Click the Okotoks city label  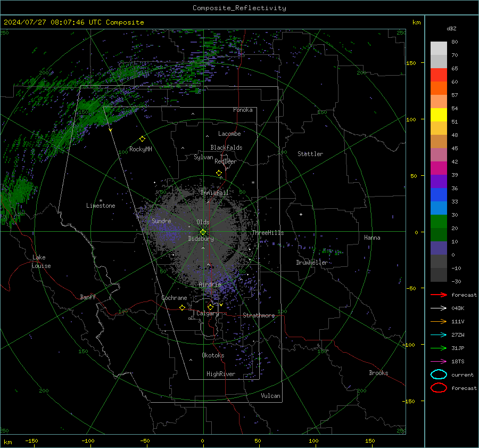(213, 355)
